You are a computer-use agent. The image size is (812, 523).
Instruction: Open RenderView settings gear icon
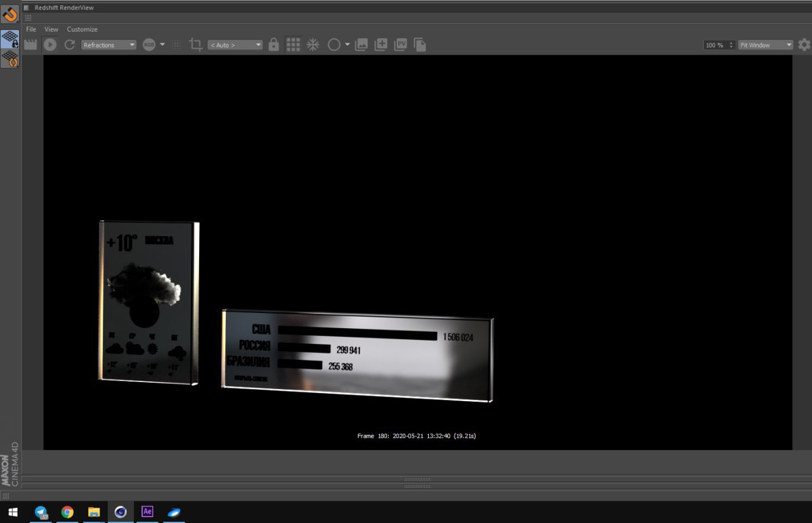(804, 44)
